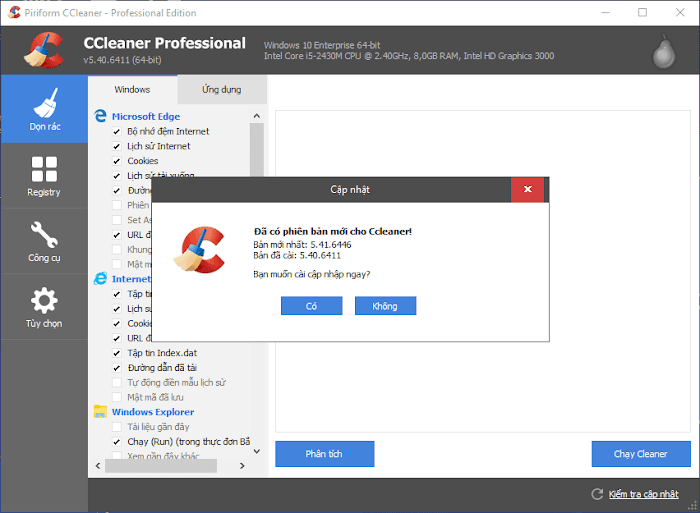Viewport: 700px width, 513px height.
Task: Click the Bản đã cài: 5.40.6411 text
Action: point(297,255)
